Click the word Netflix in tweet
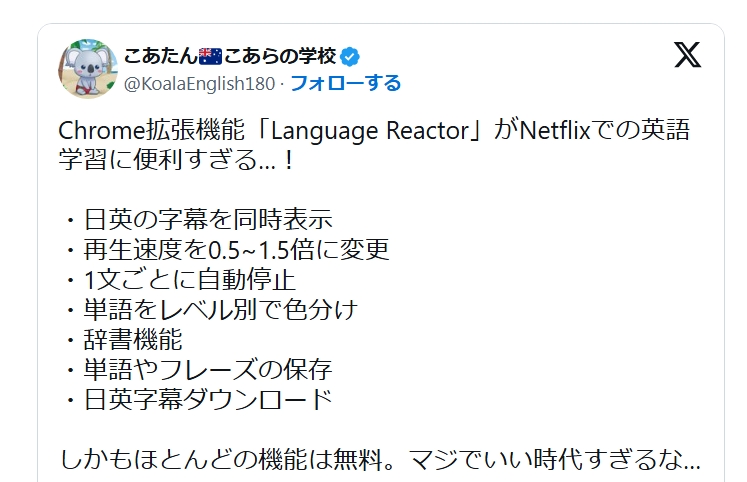747x482 pixels. [x=555, y=130]
